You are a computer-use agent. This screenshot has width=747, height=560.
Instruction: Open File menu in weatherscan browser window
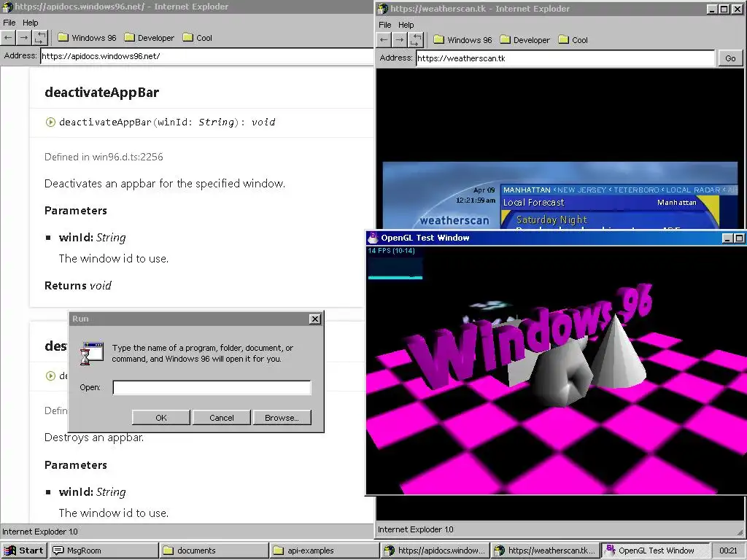pyautogui.click(x=385, y=25)
